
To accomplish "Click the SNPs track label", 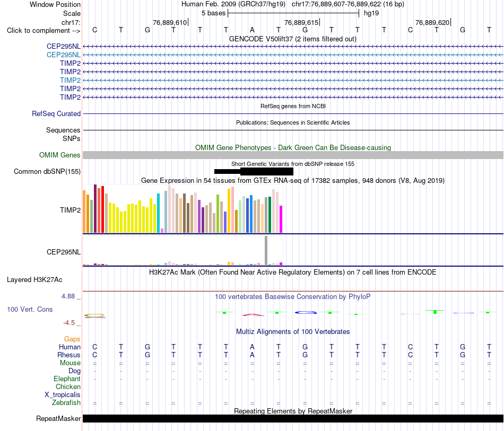I will (x=72, y=138).
